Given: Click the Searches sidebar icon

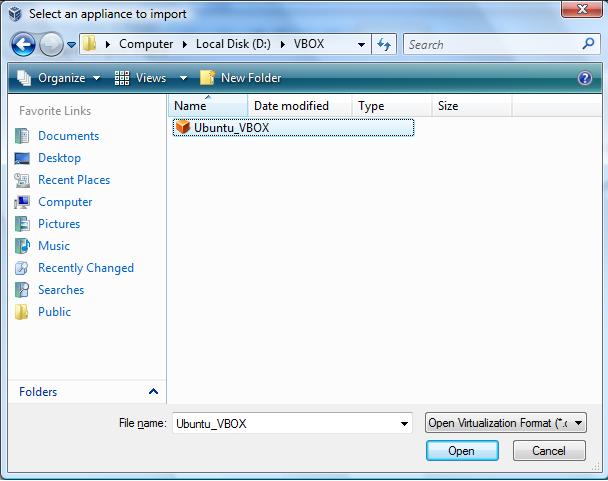Looking at the screenshot, I should [x=22, y=290].
